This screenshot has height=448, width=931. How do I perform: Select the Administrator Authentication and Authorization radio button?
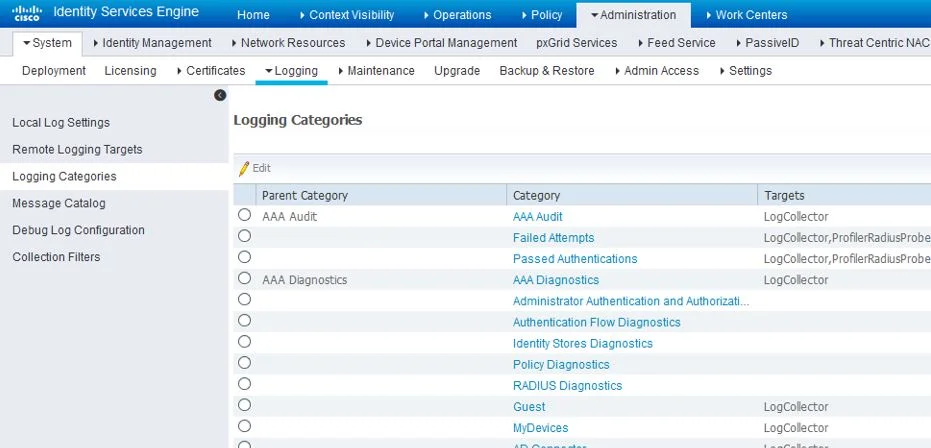tap(245, 299)
